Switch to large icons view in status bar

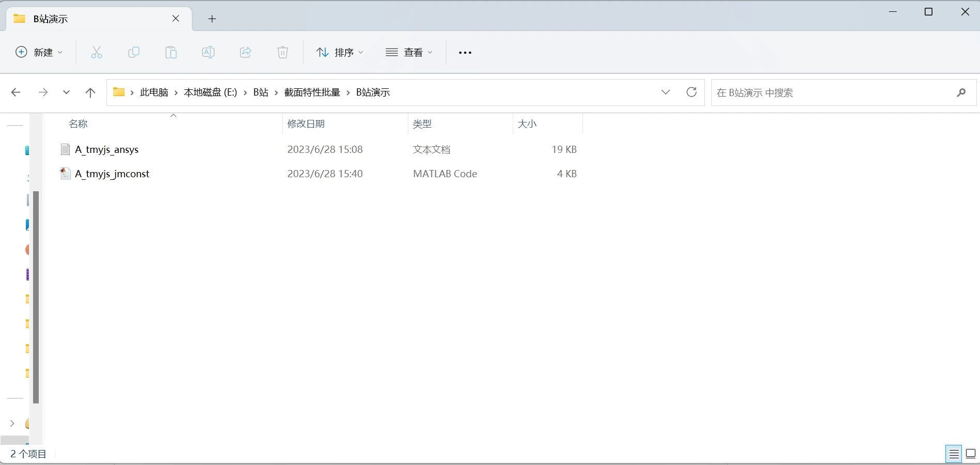(x=971, y=454)
